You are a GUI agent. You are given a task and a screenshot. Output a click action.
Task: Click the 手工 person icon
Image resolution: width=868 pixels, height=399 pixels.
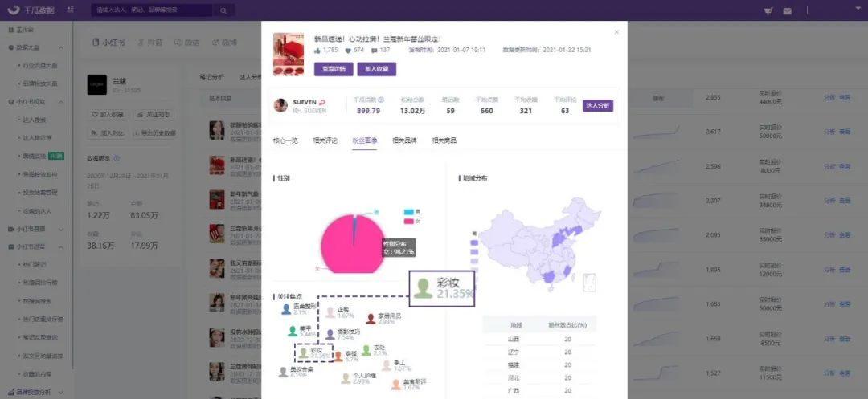pos(387,365)
